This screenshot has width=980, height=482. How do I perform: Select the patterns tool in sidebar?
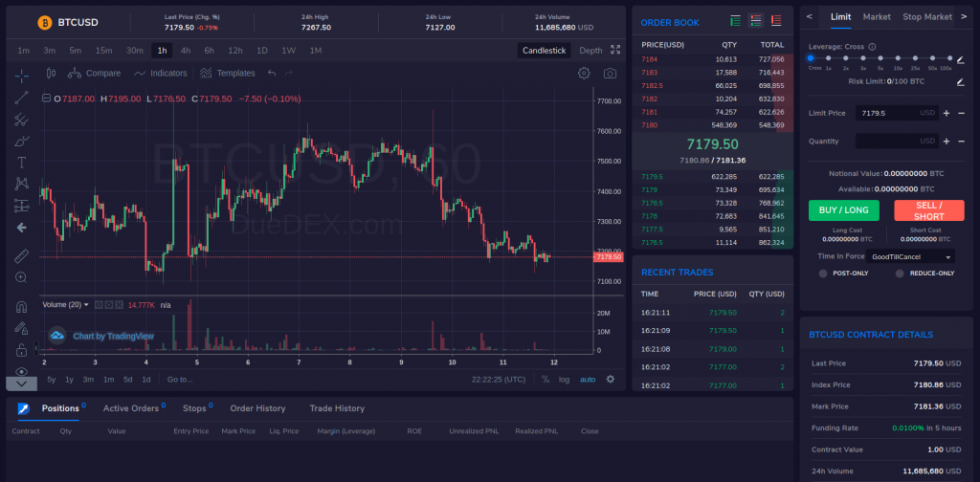click(x=21, y=184)
